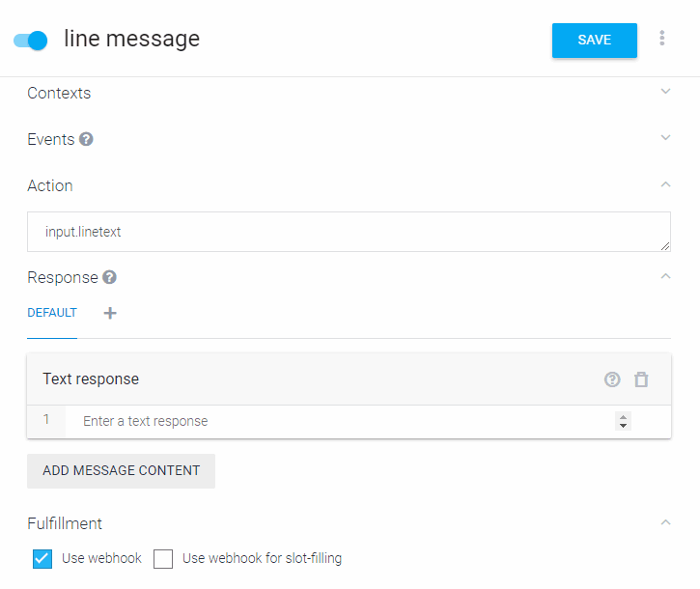The width and height of the screenshot is (700, 589).
Task: Expand the Contexts section chevron
Action: pyautogui.click(x=665, y=92)
